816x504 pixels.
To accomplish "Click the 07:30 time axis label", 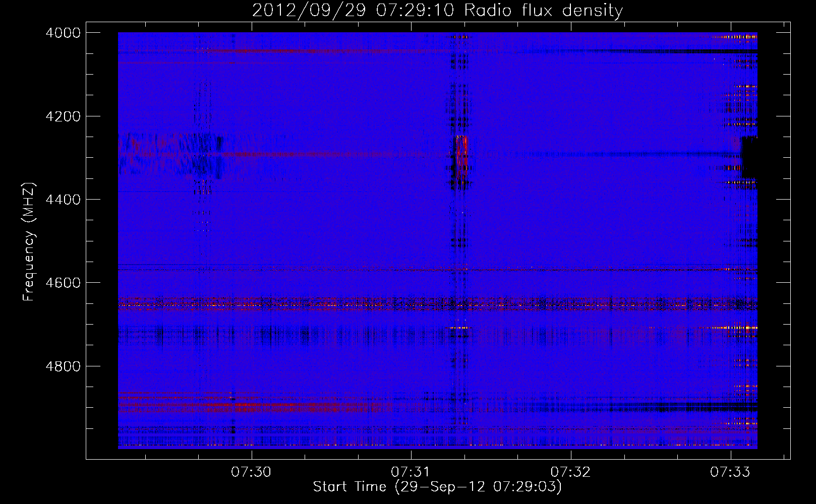I will (251, 472).
